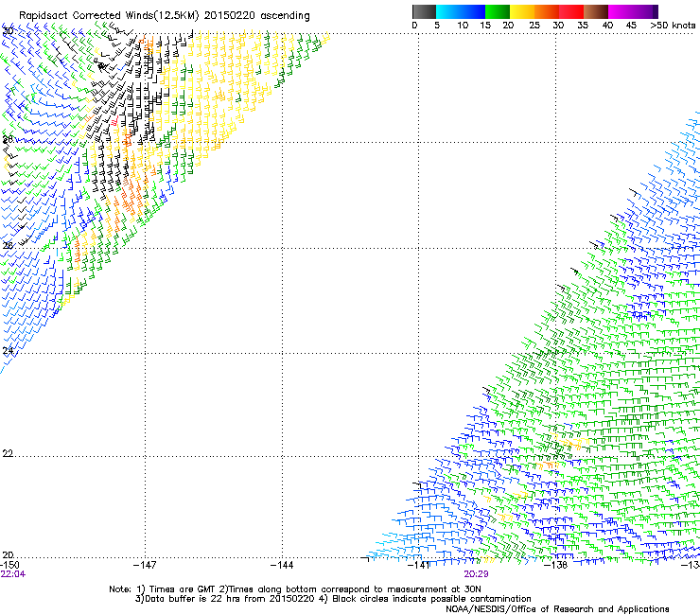Click the purple 22:04 time label
This screenshot has width=700, height=615.
pyautogui.click(x=13, y=574)
